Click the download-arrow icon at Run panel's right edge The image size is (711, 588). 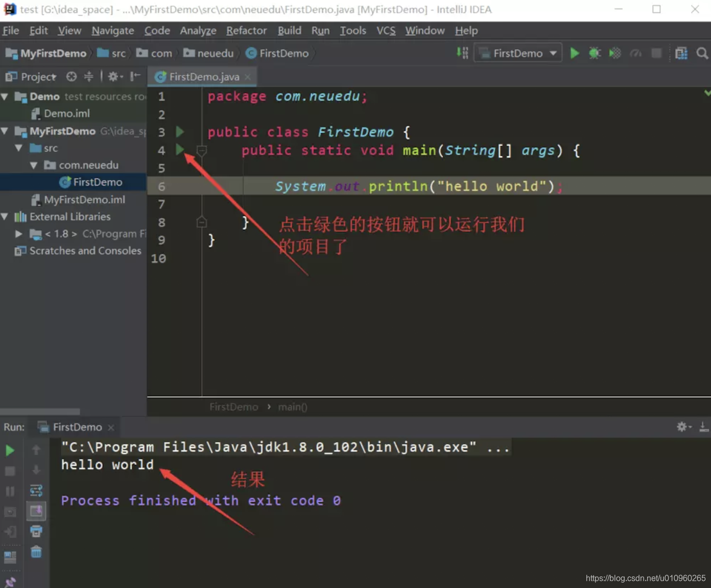click(704, 427)
